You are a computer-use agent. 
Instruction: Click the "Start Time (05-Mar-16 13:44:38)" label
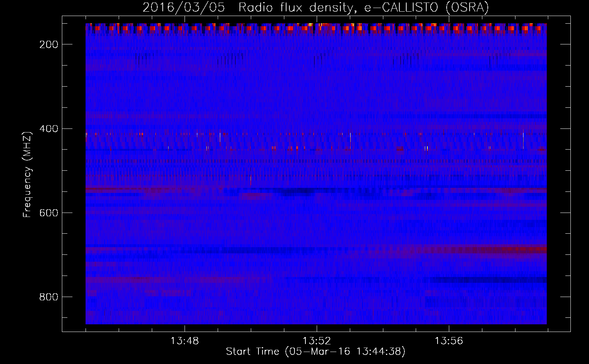coord(316,352)
